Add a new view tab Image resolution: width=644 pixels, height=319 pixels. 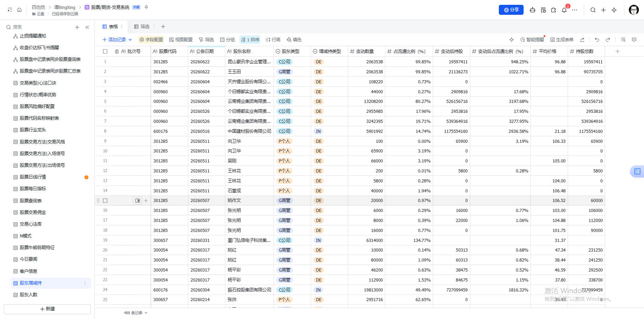(163, 26)
